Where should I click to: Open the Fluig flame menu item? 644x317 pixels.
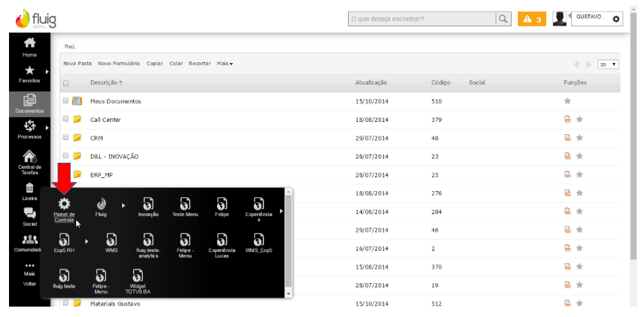[x=101, y=203]
